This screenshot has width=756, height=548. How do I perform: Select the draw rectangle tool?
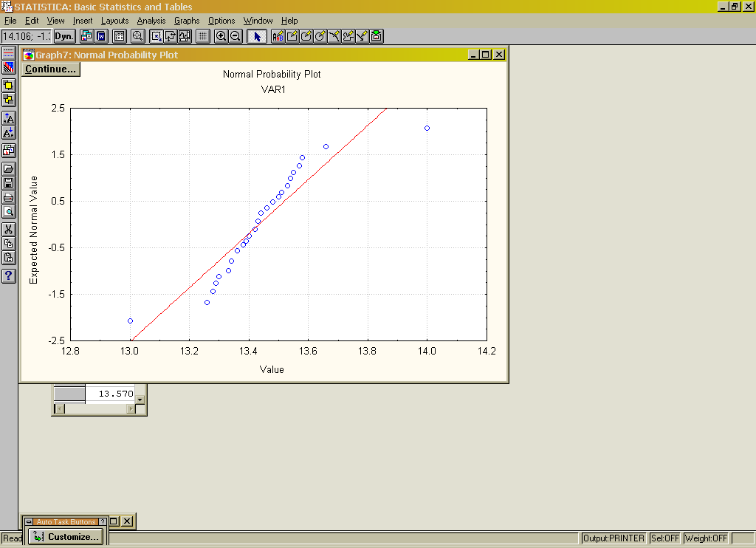tap(292, 36)
